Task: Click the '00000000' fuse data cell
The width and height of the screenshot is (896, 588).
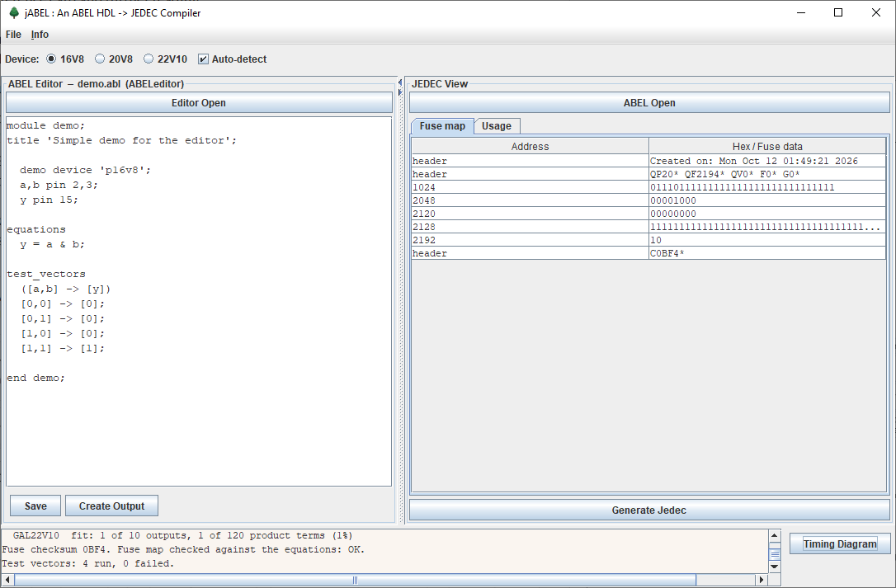Action: tap(767, 214)
